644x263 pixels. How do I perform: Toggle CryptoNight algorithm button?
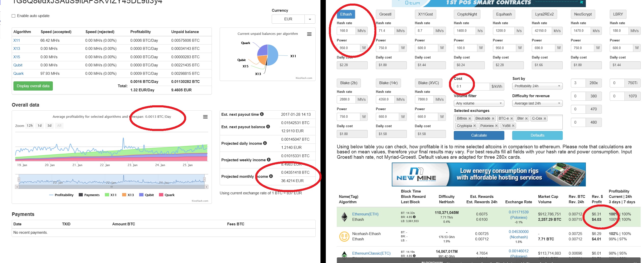[x=467, y=14]
